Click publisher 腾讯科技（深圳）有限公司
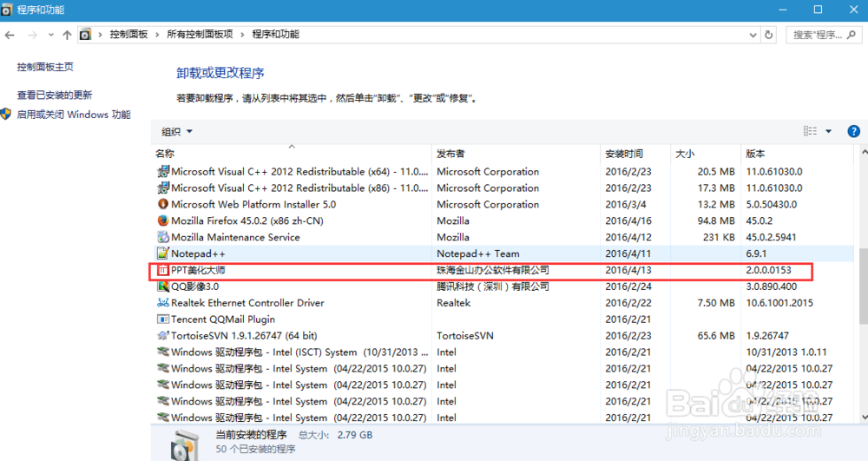Viewport: 868px width, 461px height. click(x=493, y=286)
